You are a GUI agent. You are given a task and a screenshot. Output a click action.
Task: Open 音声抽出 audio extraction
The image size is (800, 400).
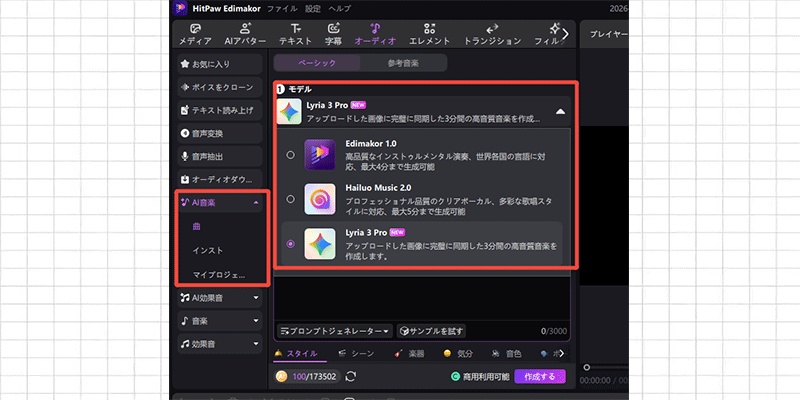tap(220, 157)
